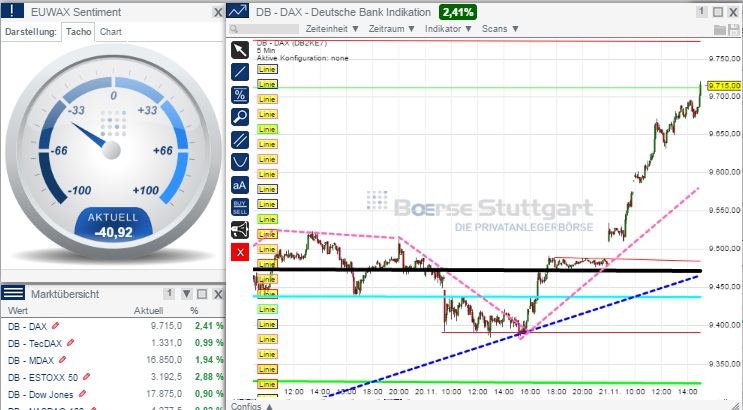Select the DB - MDAX row
Viewport: 743px width, 410px height.
113,360
